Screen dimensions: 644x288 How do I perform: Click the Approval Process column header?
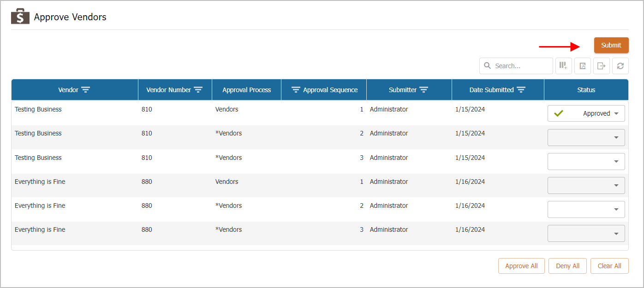[x=246, y=90]
